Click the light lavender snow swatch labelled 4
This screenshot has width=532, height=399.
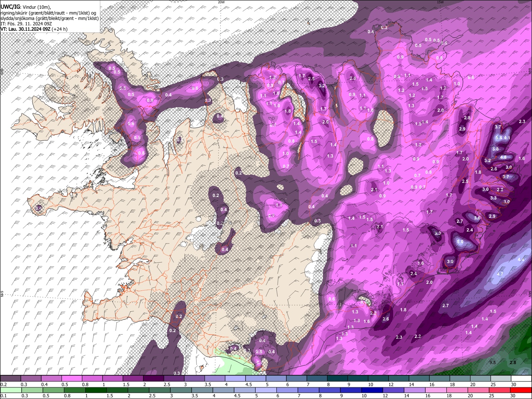pyautogui.click(x=234, y=379)
